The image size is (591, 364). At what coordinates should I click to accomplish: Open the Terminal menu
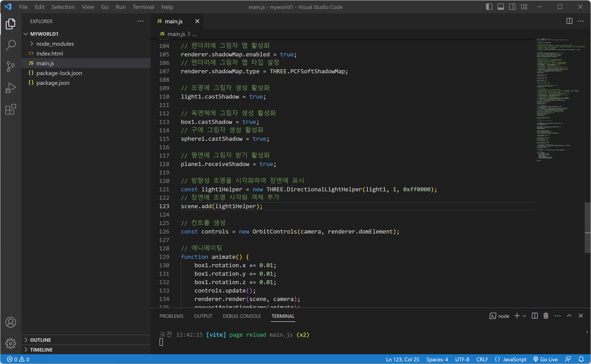143,7
